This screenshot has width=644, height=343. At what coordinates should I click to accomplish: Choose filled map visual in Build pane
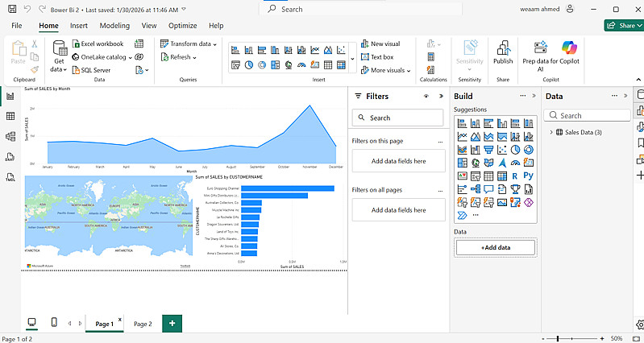pos(488,163)
